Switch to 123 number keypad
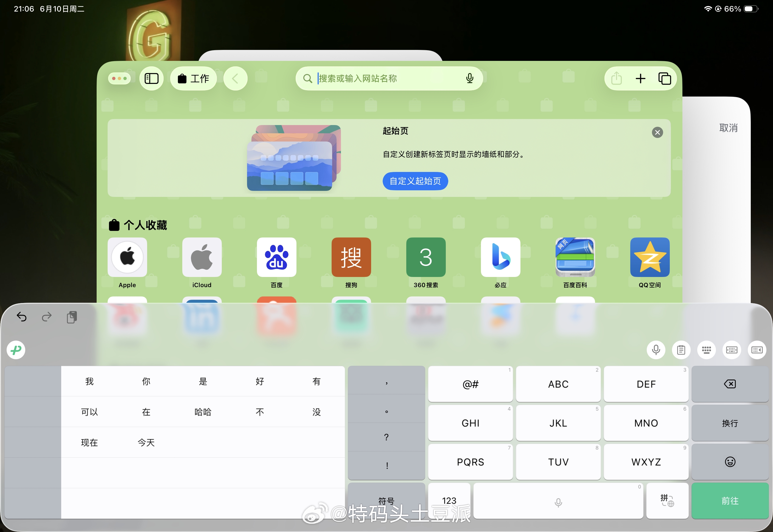 (449, 500)
